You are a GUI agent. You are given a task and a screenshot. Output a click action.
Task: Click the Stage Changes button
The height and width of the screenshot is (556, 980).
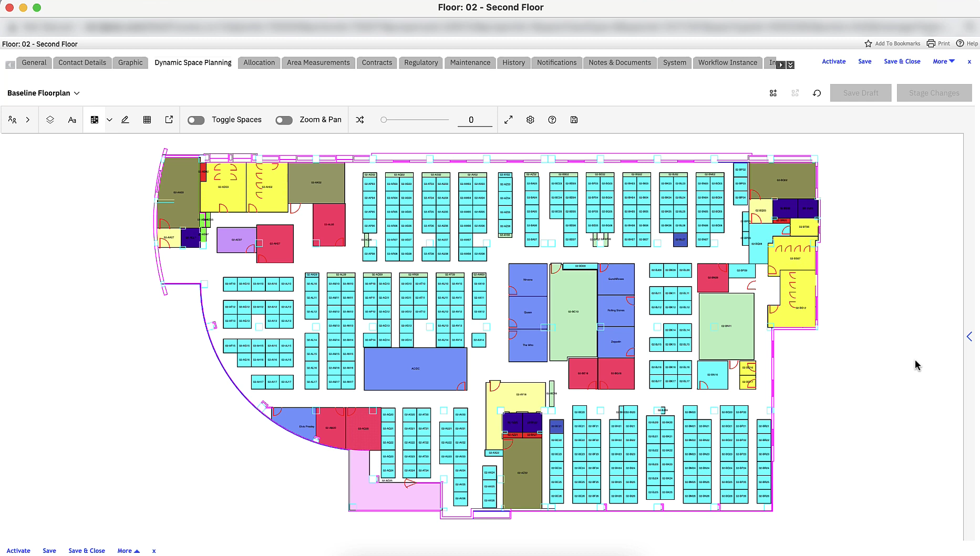click(934, 93)
